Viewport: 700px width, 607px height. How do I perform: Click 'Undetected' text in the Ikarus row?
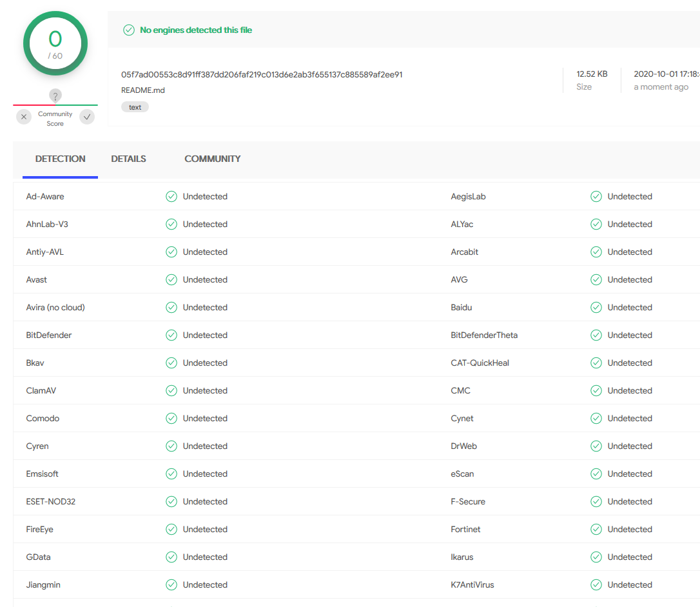click(x=630, y=557)
